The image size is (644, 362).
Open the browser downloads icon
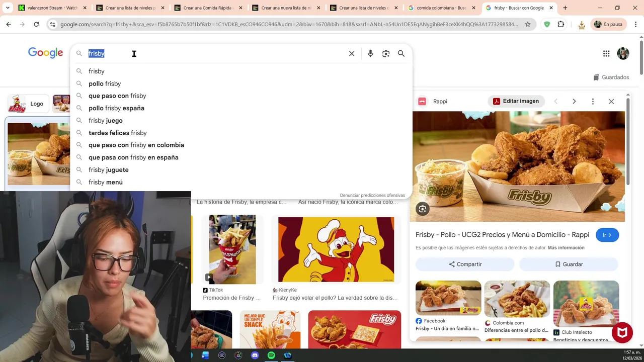click(x=581, y=24)
